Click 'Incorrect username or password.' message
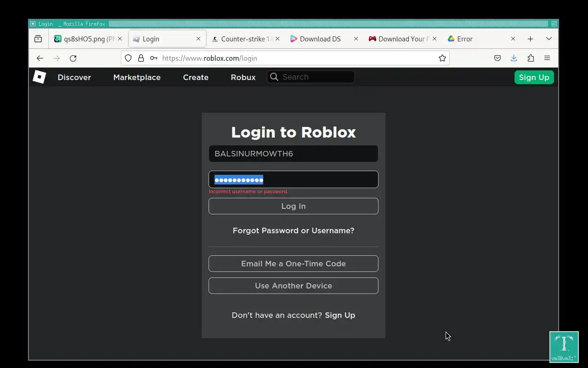 [249, 191]
